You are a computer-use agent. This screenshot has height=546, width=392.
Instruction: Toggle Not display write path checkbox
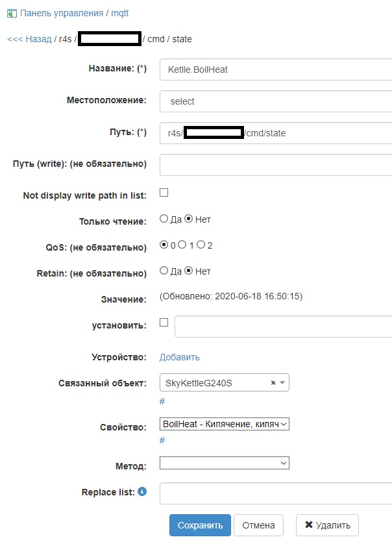[164, 193]
